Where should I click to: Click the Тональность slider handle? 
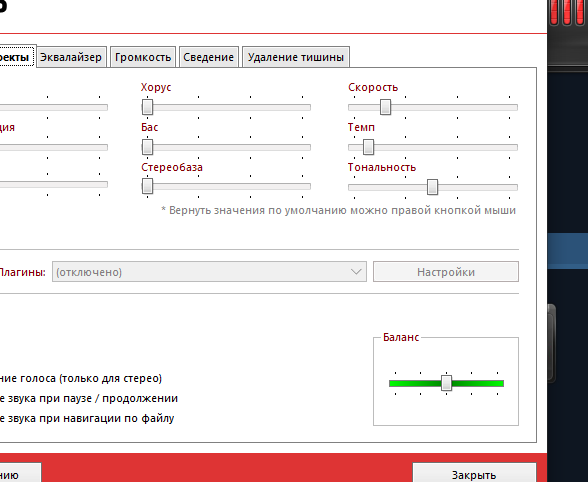[432, 187]
